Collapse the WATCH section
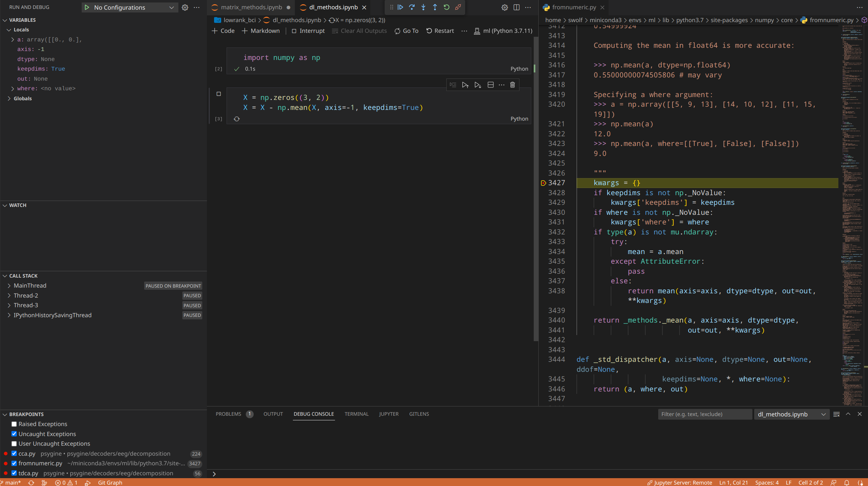Viewport: 868px width, 486px height. coord(5,205)
